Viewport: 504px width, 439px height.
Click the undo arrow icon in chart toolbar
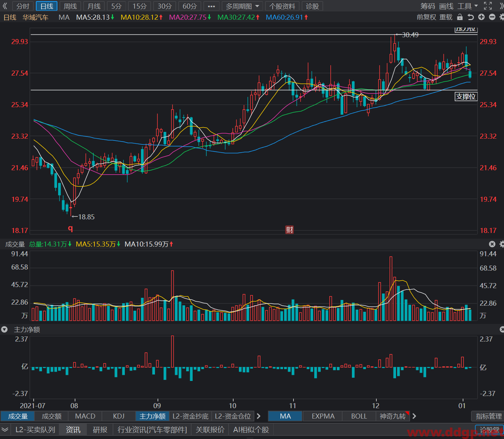[x=471, y=17]
